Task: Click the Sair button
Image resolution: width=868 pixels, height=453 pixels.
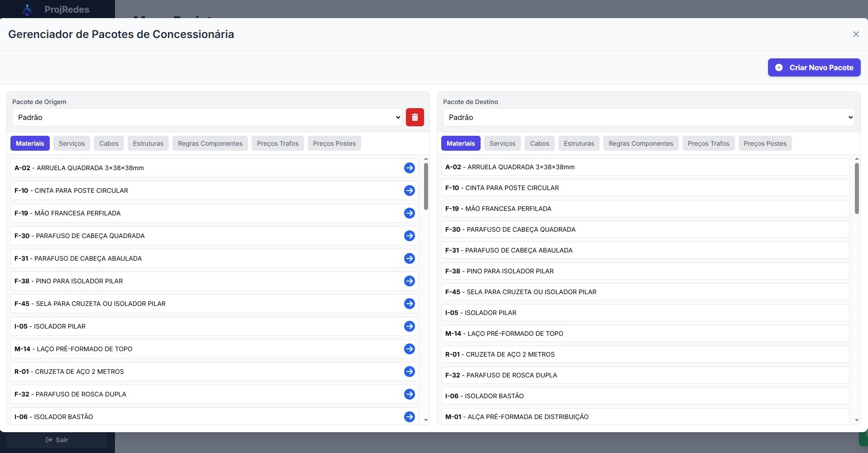Action: point(57,439)
